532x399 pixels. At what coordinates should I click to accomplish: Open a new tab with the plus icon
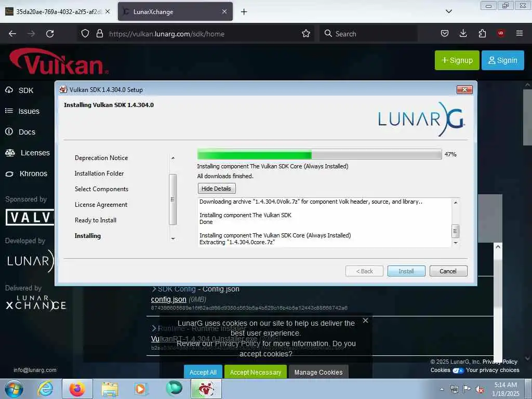coord(244,12)
